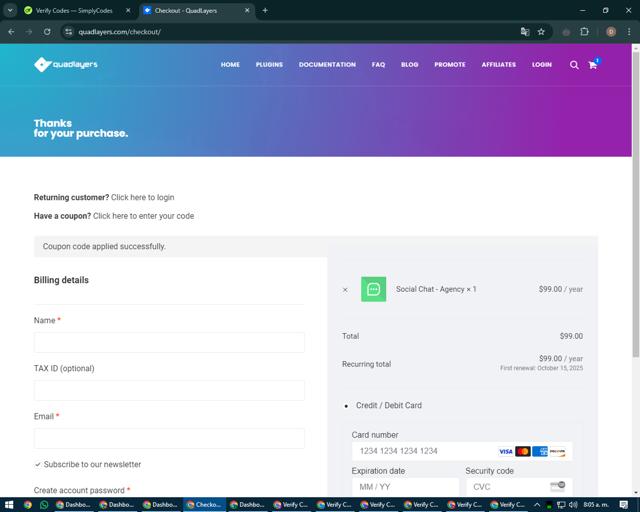The height and width of the screenshot is (512, 640).
Task: Focus the Name input field
Action: 169,342
